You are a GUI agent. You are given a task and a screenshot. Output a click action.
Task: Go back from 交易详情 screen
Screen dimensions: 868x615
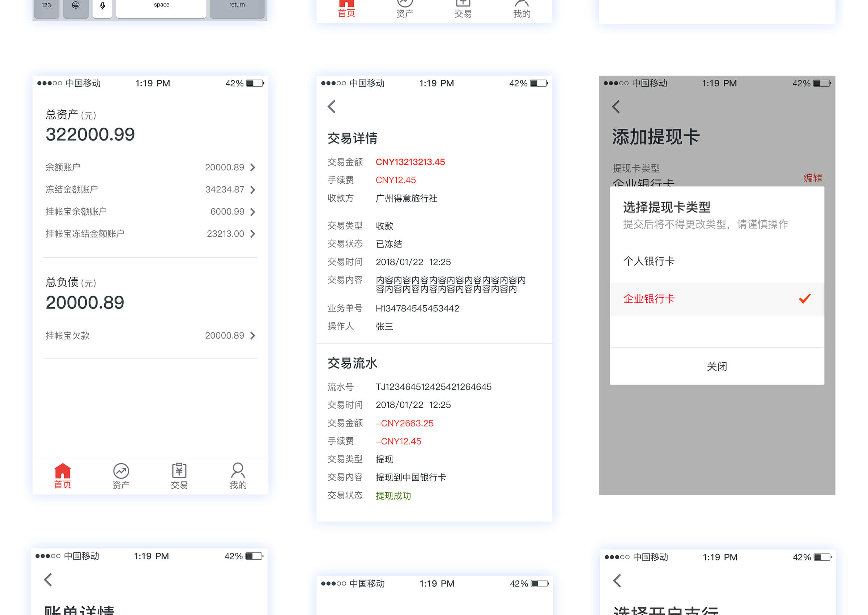coord(332,107)
